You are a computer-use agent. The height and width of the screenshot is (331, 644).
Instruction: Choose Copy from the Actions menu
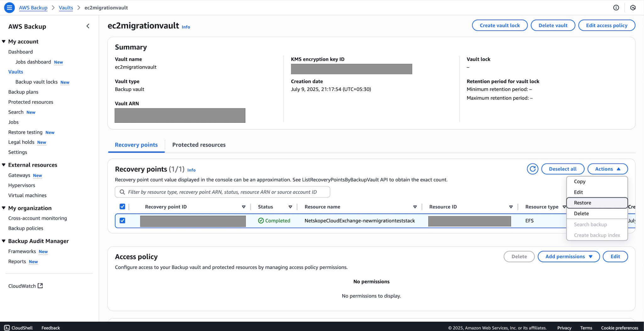coord(597,182)
